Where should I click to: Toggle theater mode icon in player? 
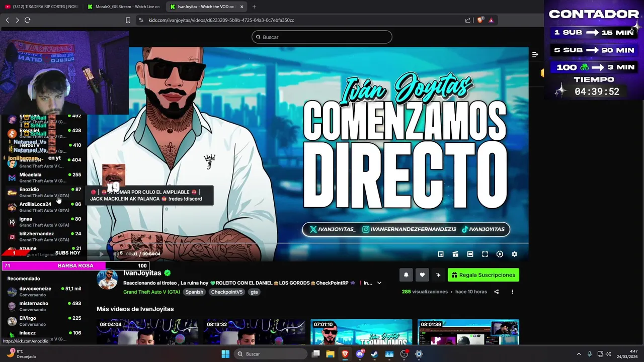coord(470,254)
